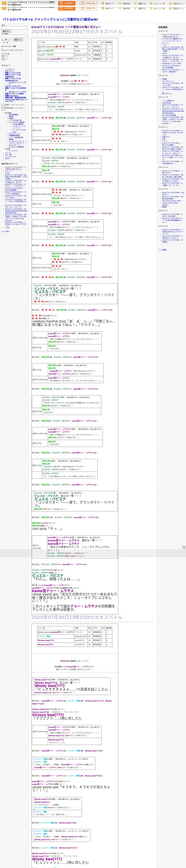Click orange wiki新規作成 button in topmost header row
This screenshot has width=186, height=868.
pyautogui.click(x=67, y=3)
